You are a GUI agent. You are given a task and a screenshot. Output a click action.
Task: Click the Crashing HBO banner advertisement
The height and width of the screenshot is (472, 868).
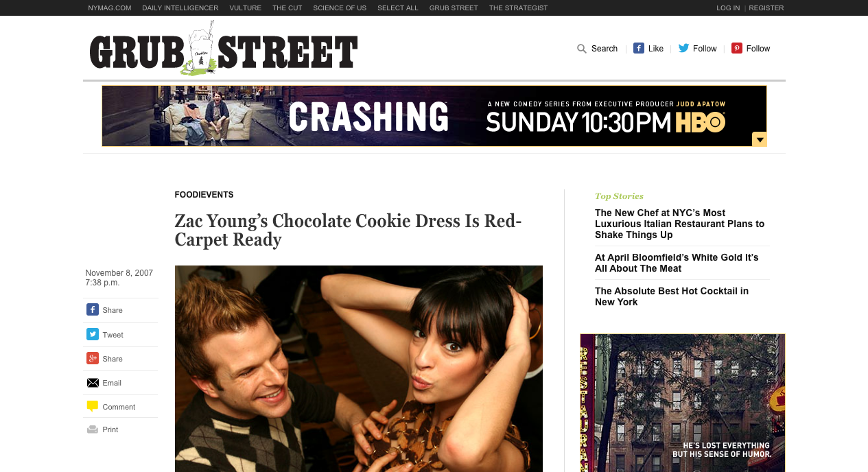pos(434,116)
